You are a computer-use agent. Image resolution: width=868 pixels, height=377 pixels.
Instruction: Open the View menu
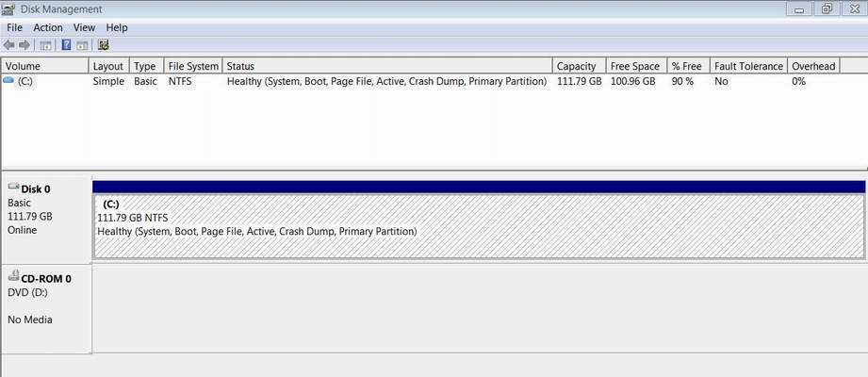[x=84, y=27]
